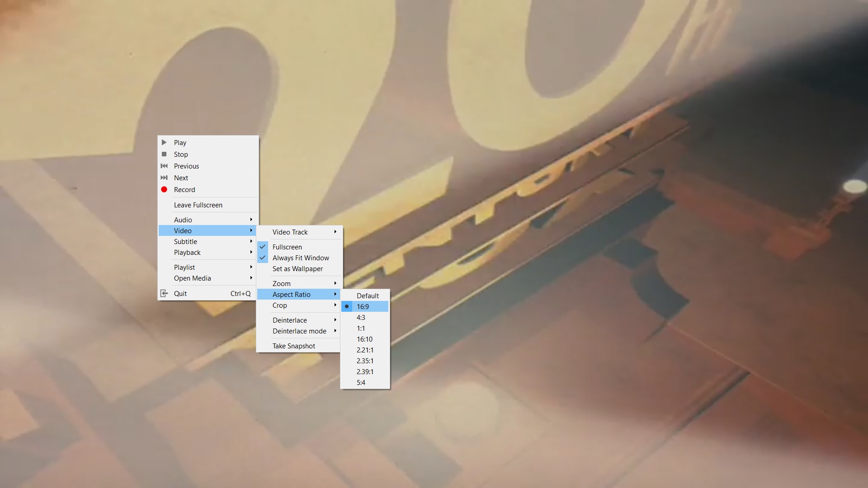Expand the Video Track submenu
Viewport: 868px width, 488px height.
[298, 232]
